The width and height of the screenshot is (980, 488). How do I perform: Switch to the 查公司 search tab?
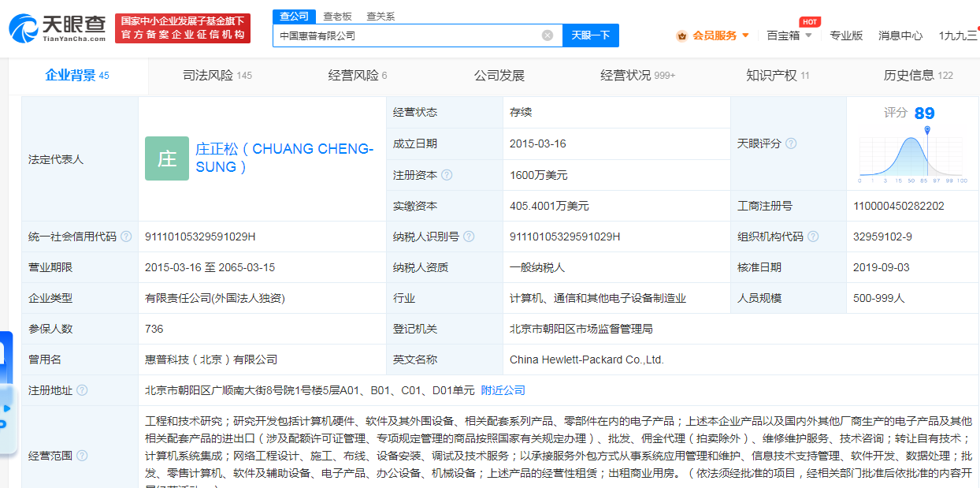(295, 16)
